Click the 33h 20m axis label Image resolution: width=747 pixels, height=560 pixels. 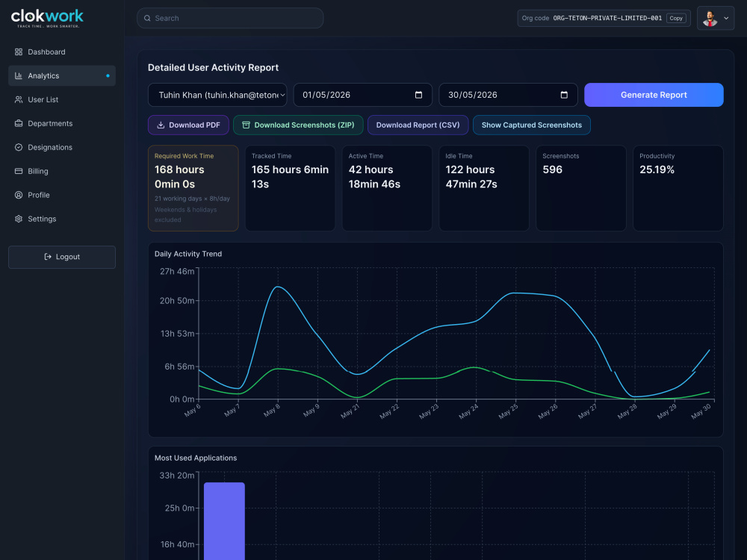tap(177, 475)
